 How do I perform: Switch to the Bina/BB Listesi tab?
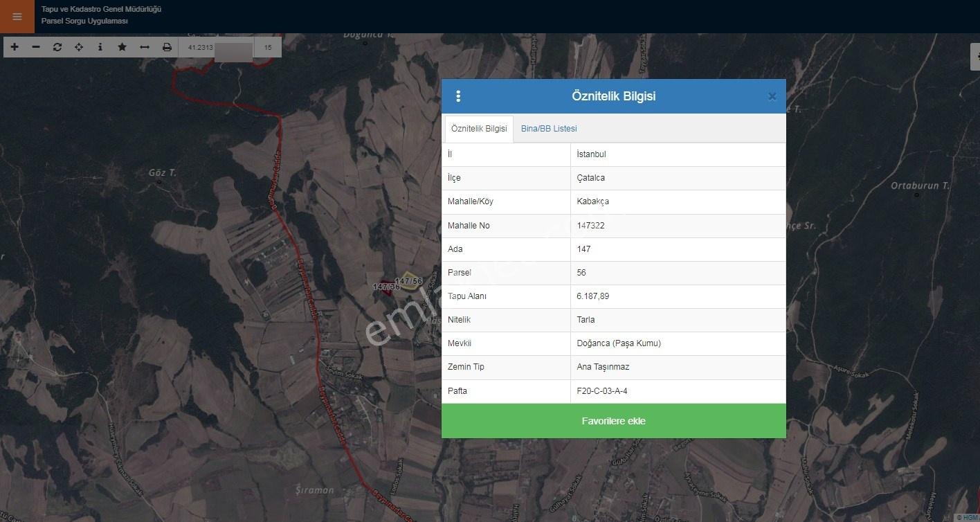click(x=549, y=129)
